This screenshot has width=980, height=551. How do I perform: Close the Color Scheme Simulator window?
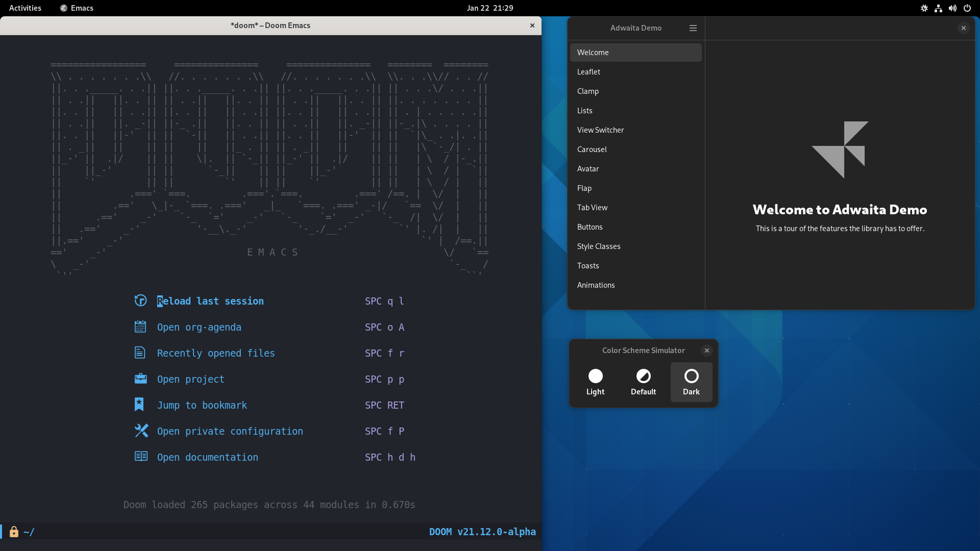706,350
